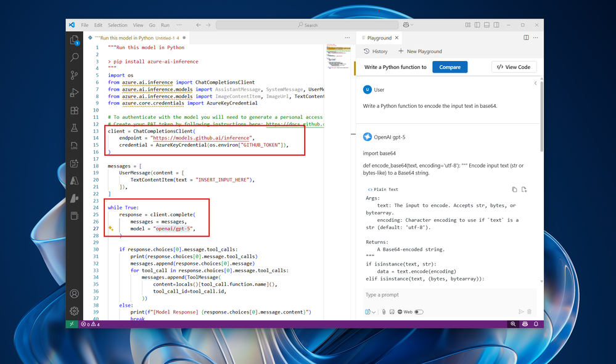Click the OpenAI gpt-5 response label
616x364 pixels.
[389, 137]
